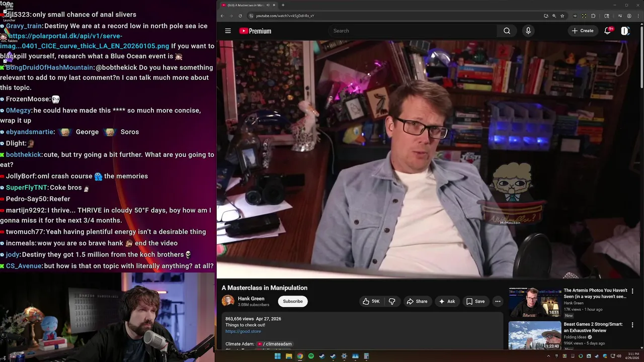Play The Artemis Photos video thumbnail

(535, 302)
